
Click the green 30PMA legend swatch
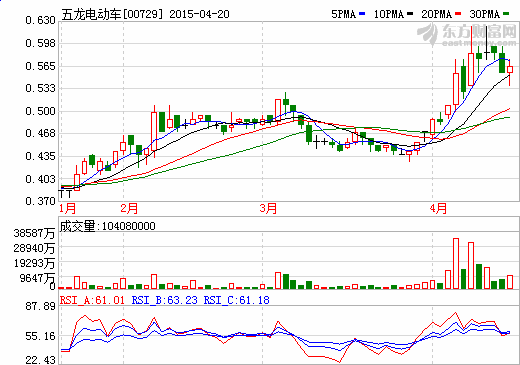506,14
